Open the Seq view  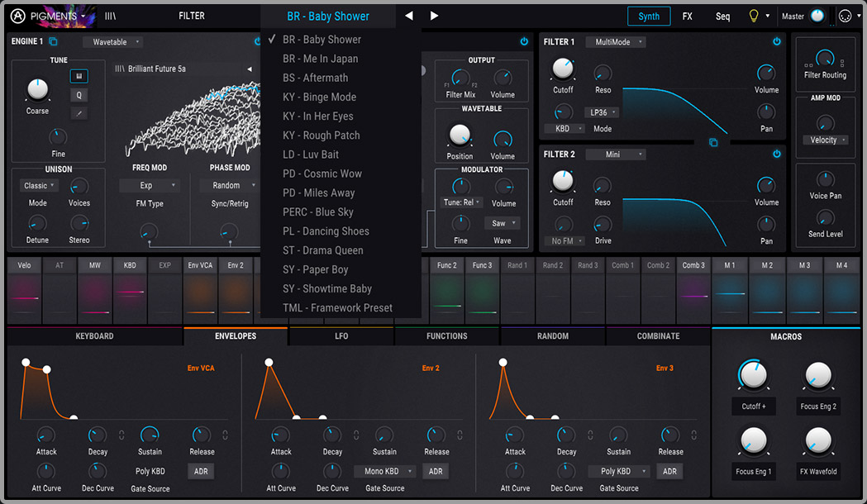click(722, 16)
